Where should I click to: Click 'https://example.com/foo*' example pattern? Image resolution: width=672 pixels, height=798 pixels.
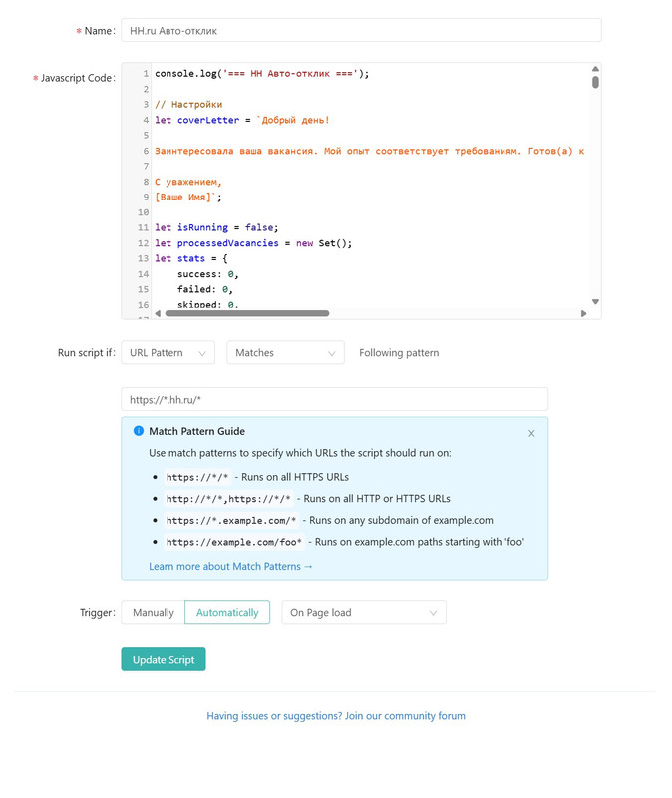234,542
